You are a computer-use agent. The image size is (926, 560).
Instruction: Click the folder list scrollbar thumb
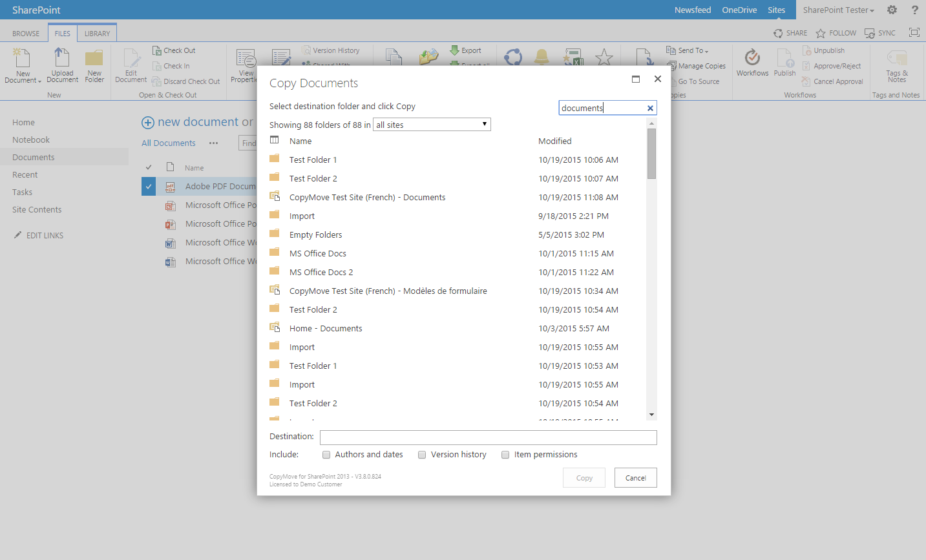pyautogui.click(x=651, y=153)
